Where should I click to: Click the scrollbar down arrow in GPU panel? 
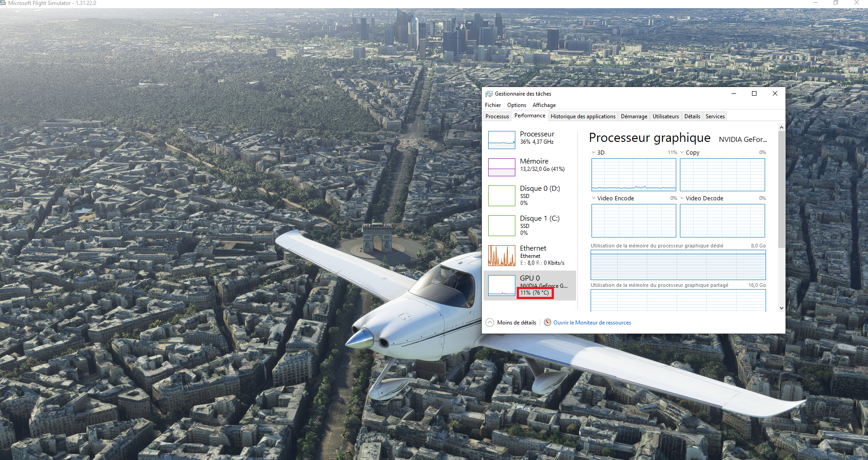click(781, 308)
